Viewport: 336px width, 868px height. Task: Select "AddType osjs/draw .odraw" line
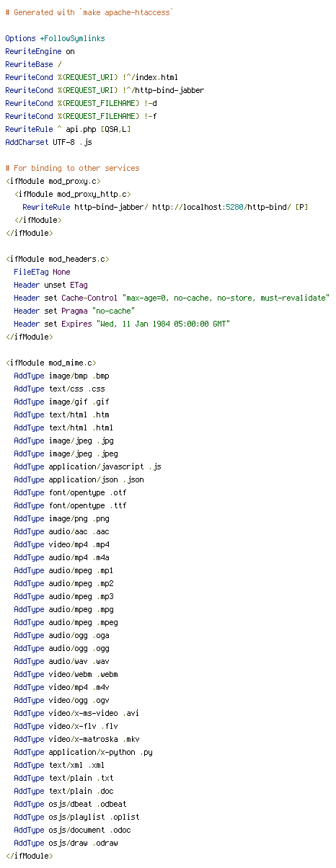pyautogui.click(x=68, y=843)
